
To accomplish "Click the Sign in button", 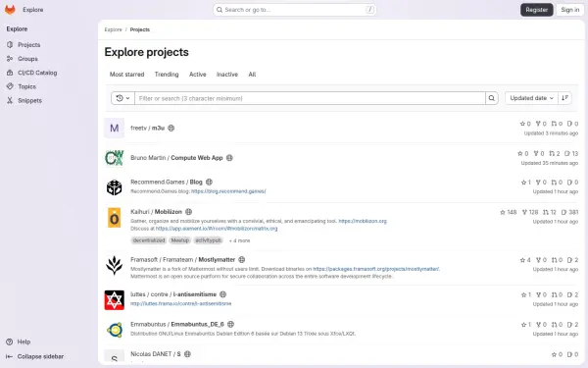I will (x=569, y=10).
